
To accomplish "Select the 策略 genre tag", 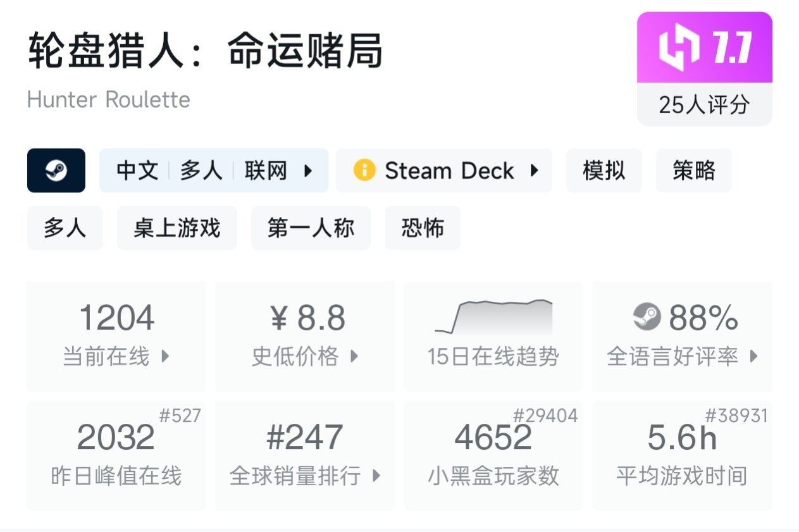I will (693, 170).
